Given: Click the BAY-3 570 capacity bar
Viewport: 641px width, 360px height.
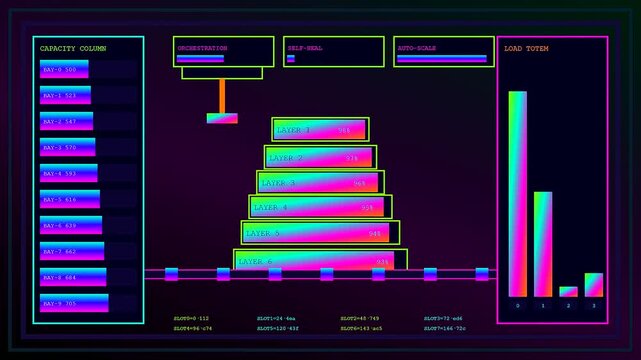Looking at the screenshot, I should [x=68, y=147].
